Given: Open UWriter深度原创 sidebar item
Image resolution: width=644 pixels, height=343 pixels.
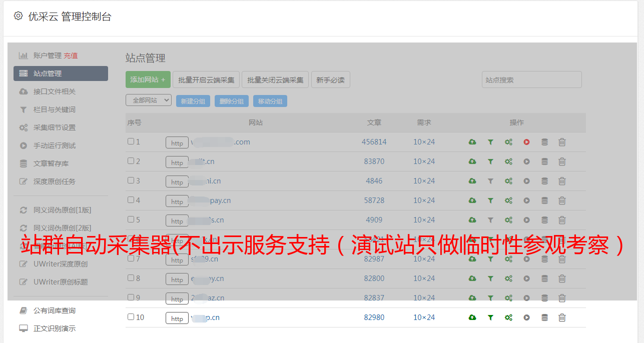Looking at the screenshot, I should coord(61,264).
